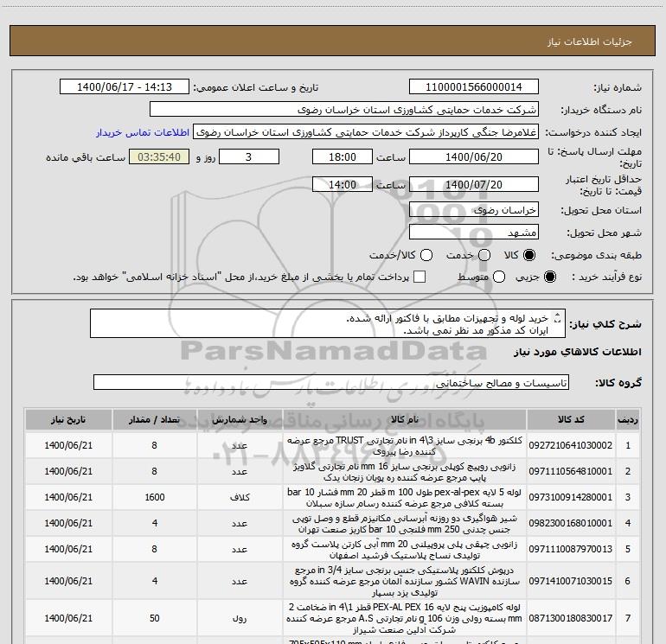Open the اطلاعات تماس خریدار link

[143, 132]
